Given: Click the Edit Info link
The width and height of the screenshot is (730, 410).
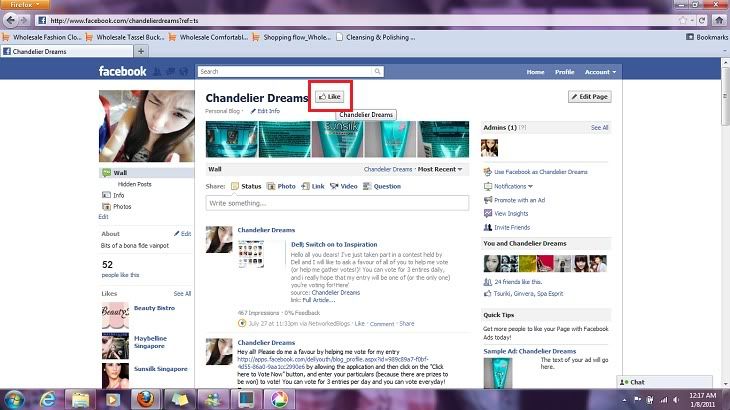Looking at the screenshot, I should click(x=265, y=111).
